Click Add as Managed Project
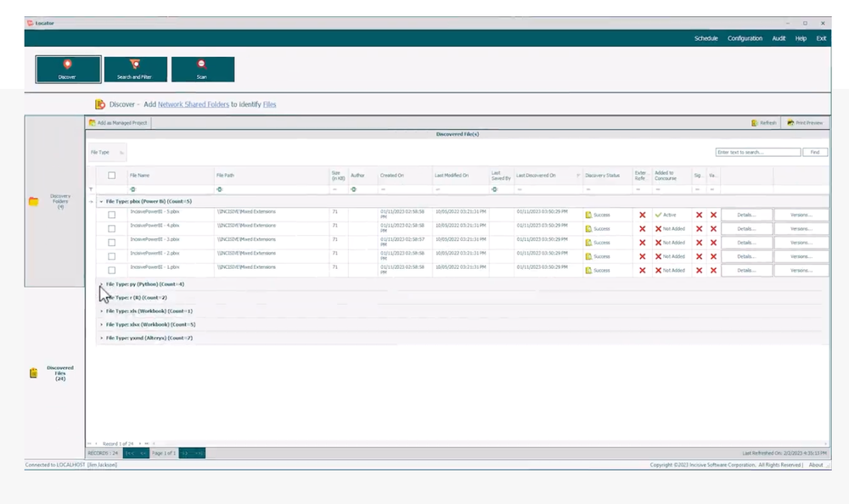 pos(119,122)
